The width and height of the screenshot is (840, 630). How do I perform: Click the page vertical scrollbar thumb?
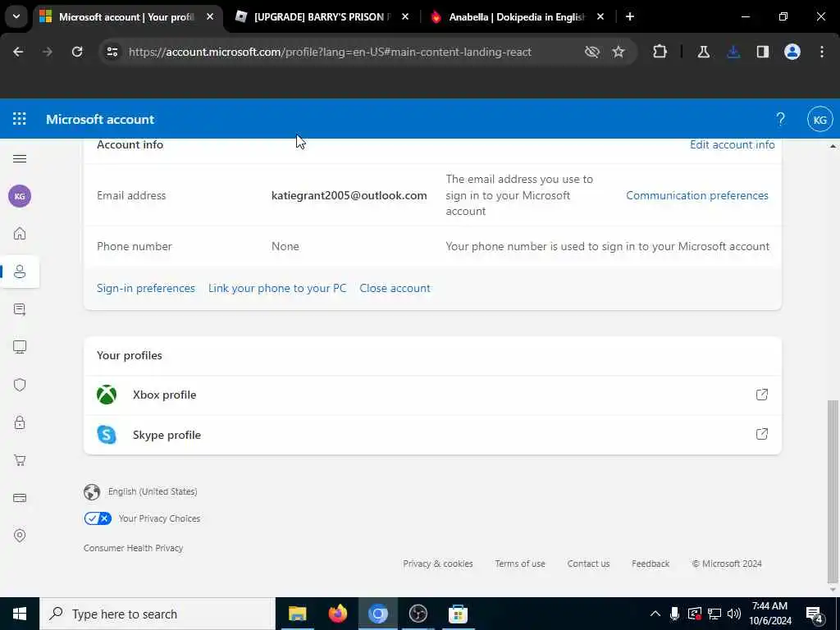click(833, 491)
